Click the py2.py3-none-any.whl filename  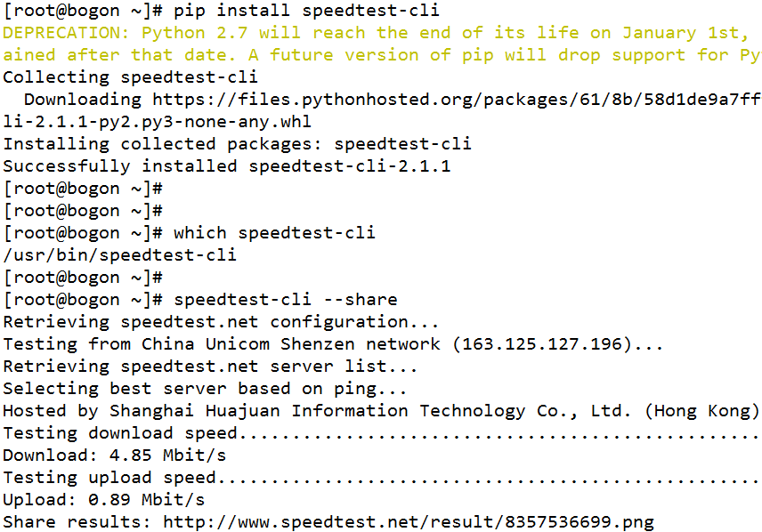pyautogui.click(x=205, y=122)
